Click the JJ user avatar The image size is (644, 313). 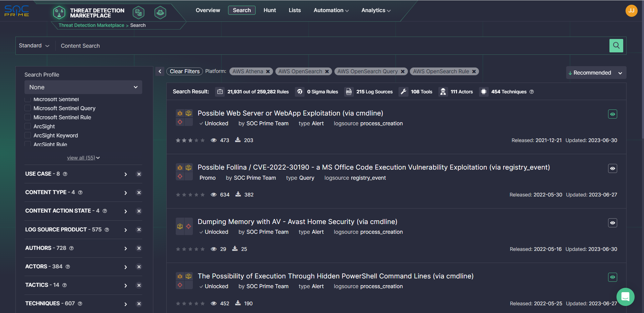click(x=631, y=10)
